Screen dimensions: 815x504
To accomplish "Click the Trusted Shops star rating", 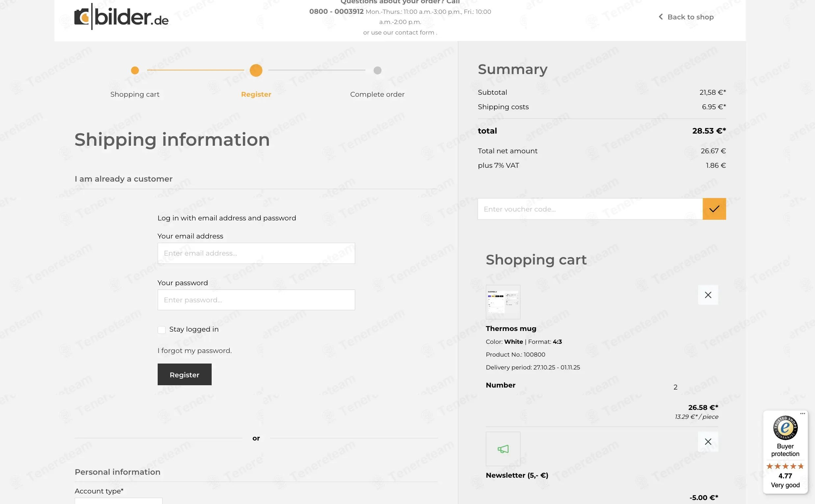I will pos(785,466).
